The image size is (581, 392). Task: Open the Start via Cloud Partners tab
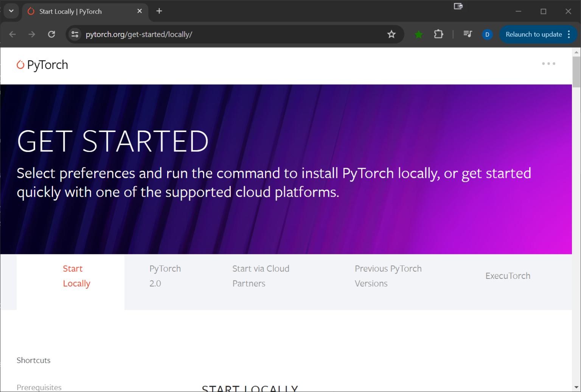coord(260,276)
